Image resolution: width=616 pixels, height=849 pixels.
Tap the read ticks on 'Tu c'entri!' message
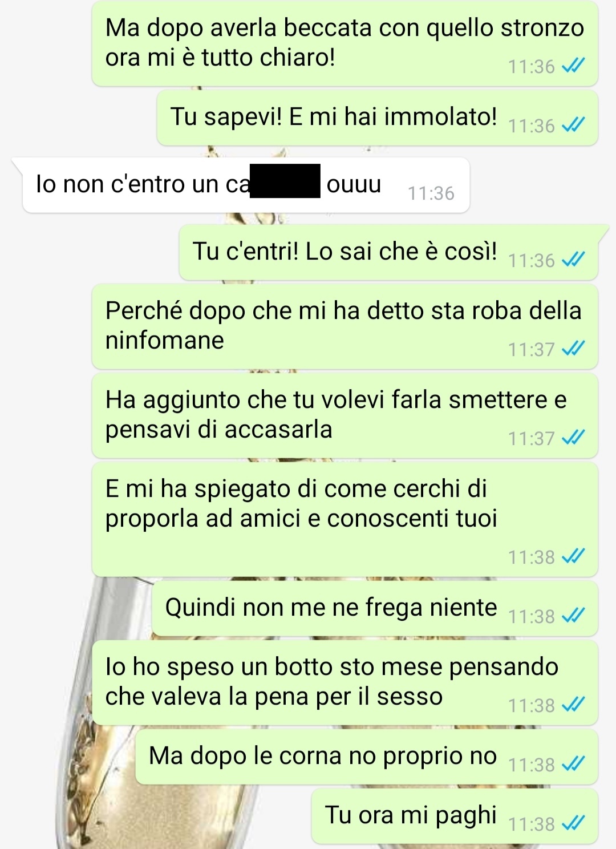(573, 260)
